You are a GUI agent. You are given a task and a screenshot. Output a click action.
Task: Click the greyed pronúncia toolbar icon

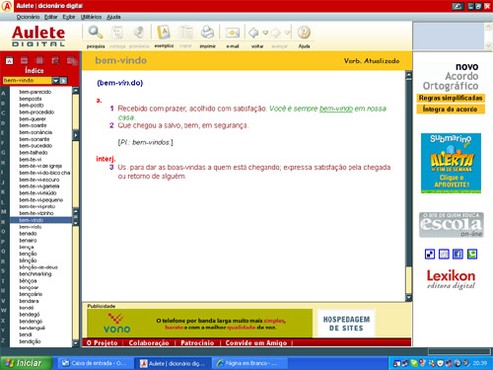(139, 33)
